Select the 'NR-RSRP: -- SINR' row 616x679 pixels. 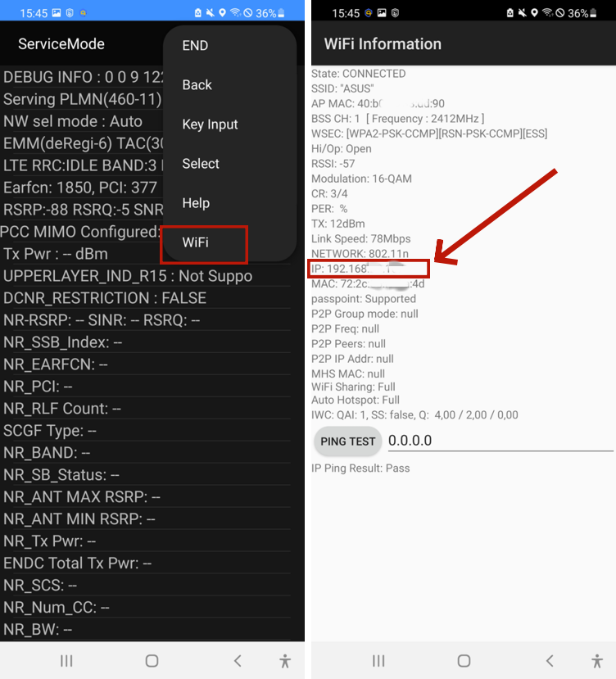click(145, 320)
